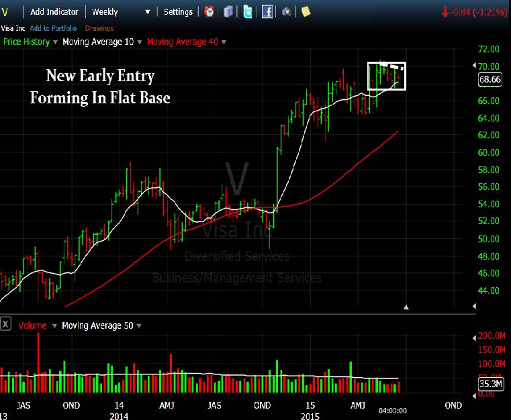Click the stacked pages icon in toolbar
The image size is (511, 420).
(x=228, y=12)
